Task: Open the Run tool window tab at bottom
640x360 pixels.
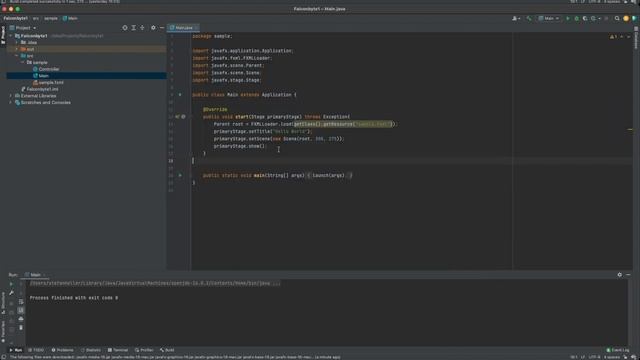Action: click(x=16, y=350)
